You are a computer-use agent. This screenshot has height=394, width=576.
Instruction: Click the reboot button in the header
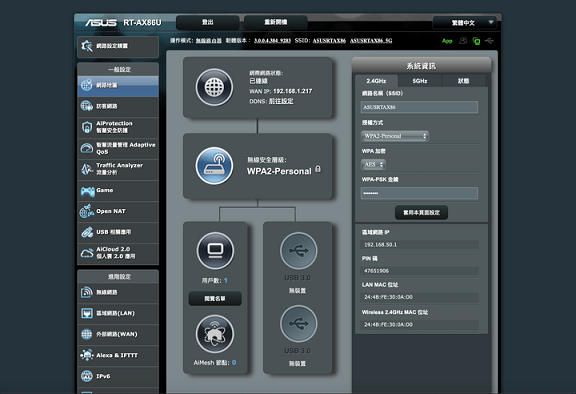[276, 22]
